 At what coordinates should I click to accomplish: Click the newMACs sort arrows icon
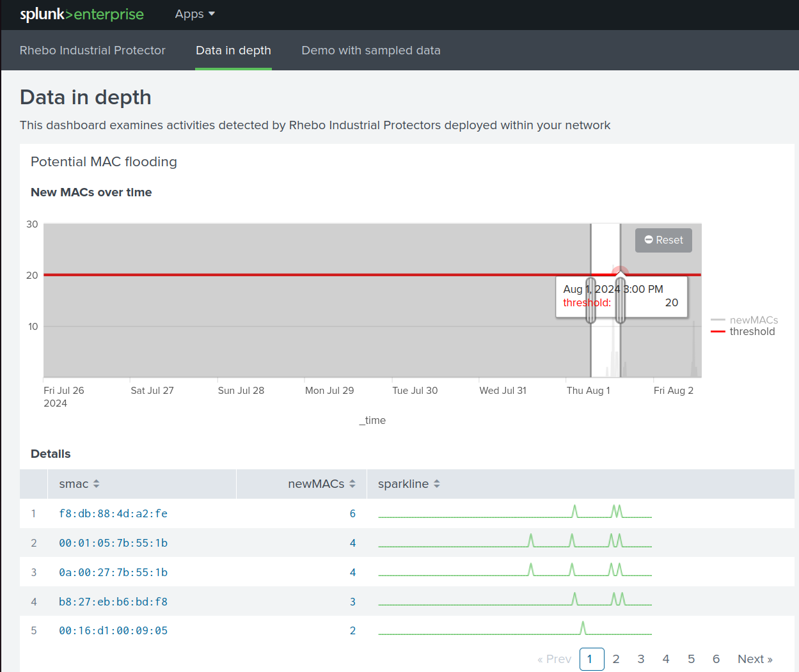click(352, 484)
